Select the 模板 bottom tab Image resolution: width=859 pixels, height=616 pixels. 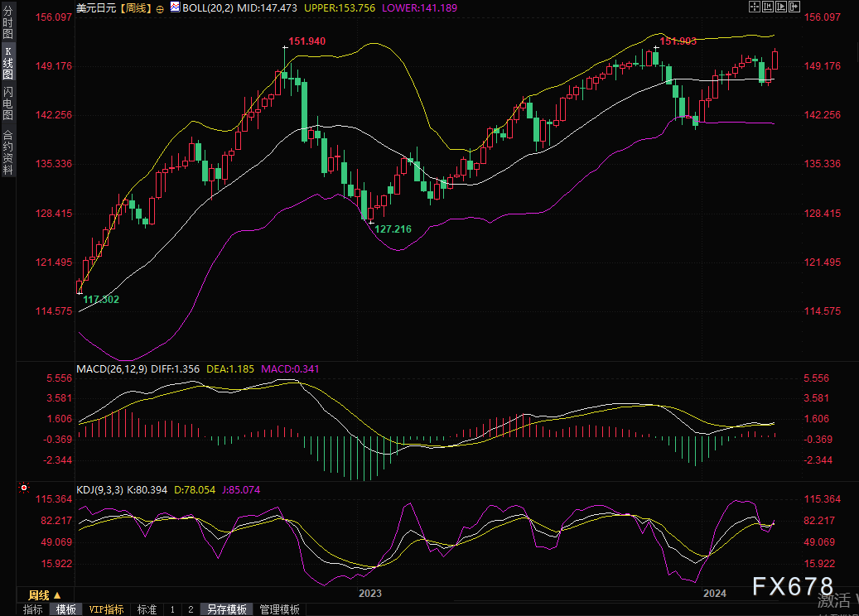[x=65, y=609]
